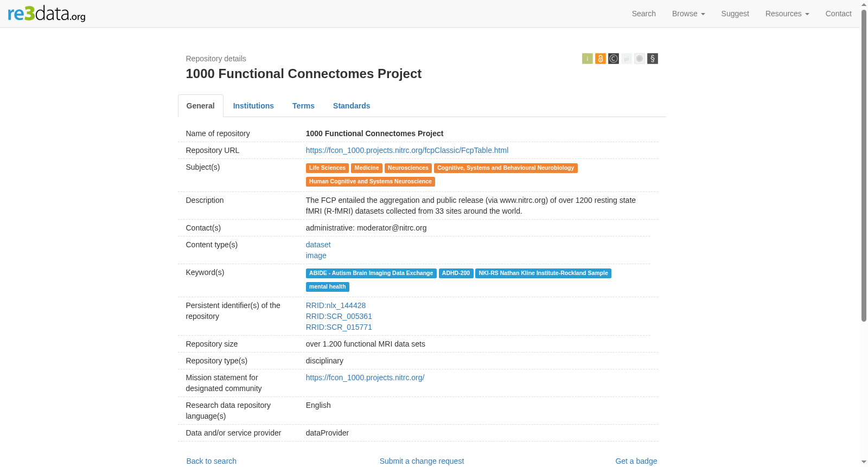Switch to the Institutions tab
Viewport: 868px width, 467px height.
[x=253, y=106]
